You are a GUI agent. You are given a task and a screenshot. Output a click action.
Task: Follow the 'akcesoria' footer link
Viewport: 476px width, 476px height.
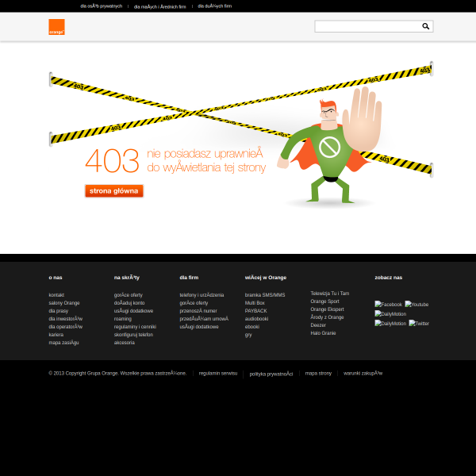click(x=125, y=342)
